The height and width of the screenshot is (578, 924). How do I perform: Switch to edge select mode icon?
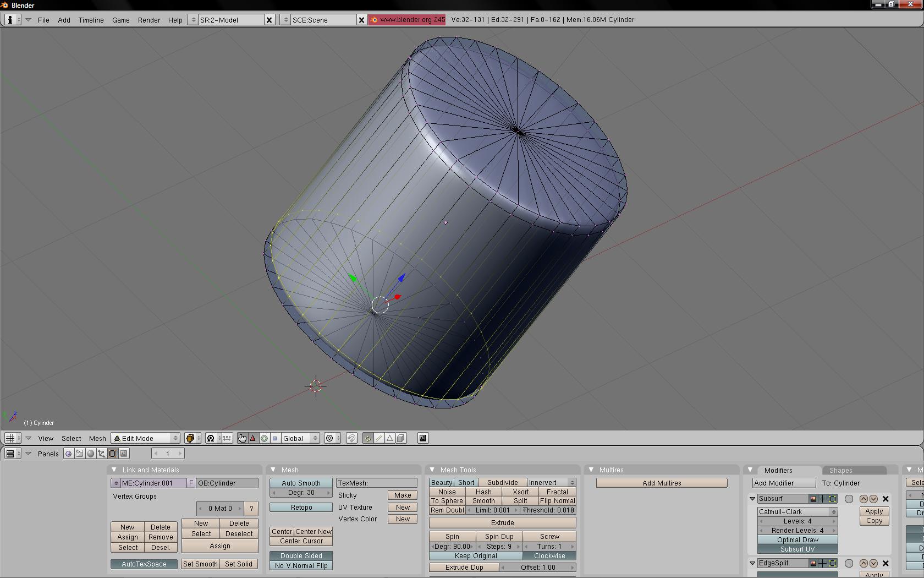[379, 438]
